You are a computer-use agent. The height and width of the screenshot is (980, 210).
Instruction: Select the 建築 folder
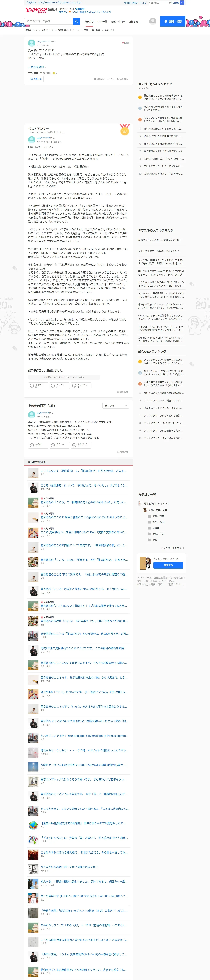point(155,539)
